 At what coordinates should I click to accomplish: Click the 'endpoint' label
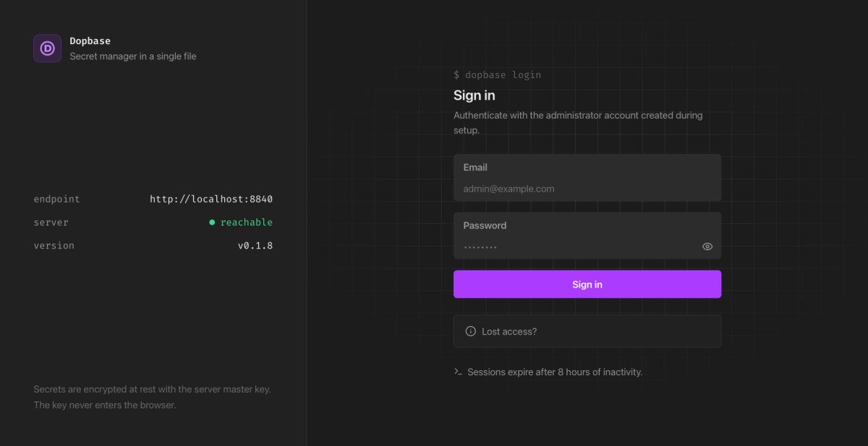tap(57, 199)
